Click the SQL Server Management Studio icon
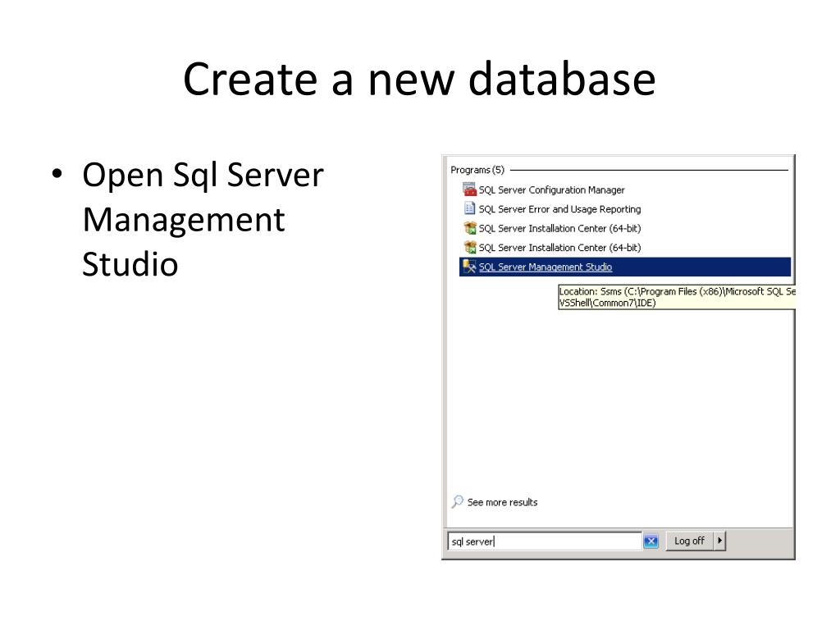The height and width of the screenshot is (630, 840). (x=469, y=267)
